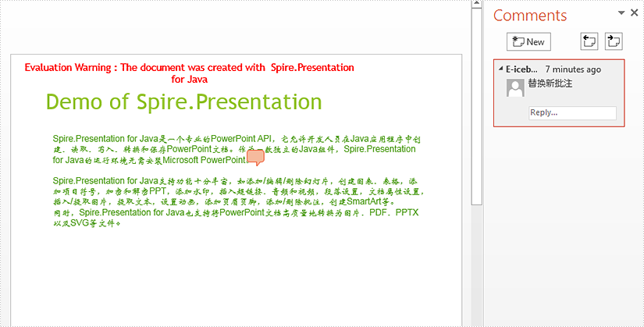Image resolution: width=644 pixels, height=327 pixels.
Task: Go to the next comment
Action: point(614,42)
